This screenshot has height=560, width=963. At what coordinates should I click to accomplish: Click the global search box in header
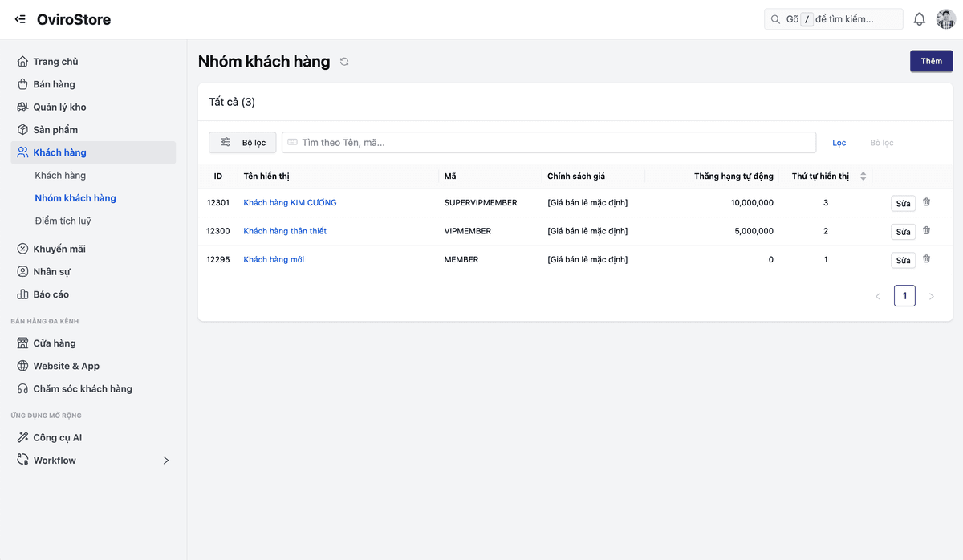pyautogui.click(x=833, y=19)
